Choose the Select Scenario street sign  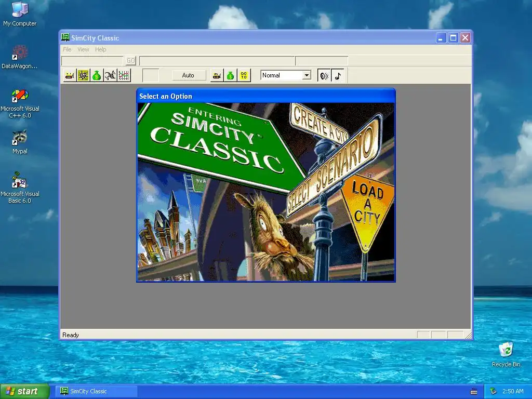pos(334,166)
